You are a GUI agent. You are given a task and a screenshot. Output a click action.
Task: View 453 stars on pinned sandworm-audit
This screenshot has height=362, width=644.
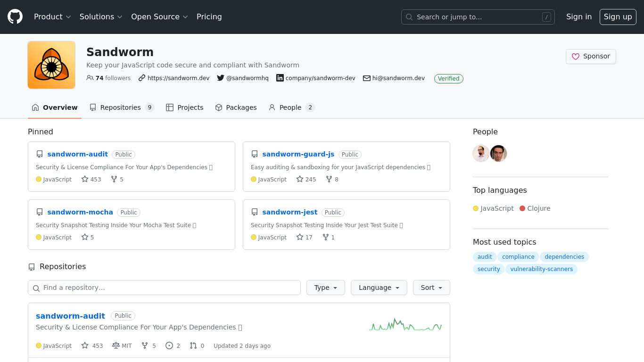91,179
